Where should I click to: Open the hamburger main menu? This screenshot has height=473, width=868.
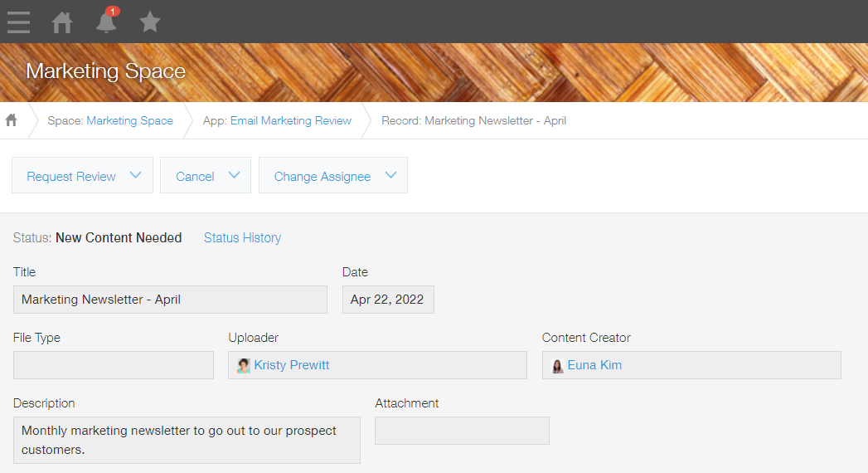(18, 22)
